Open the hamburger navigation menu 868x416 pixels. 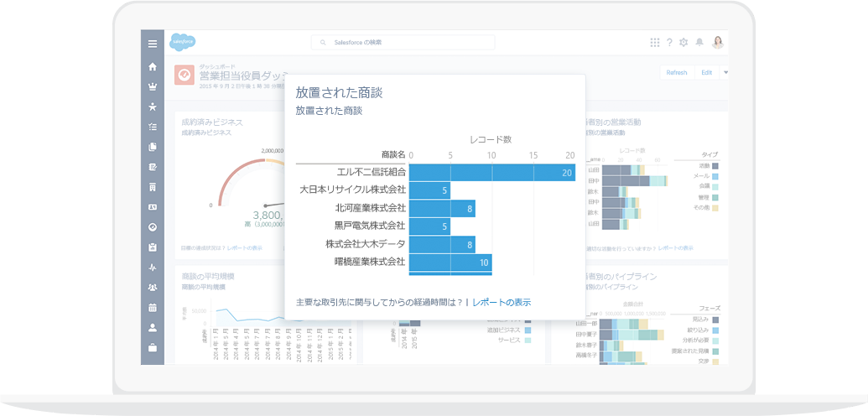click(152, 44)
